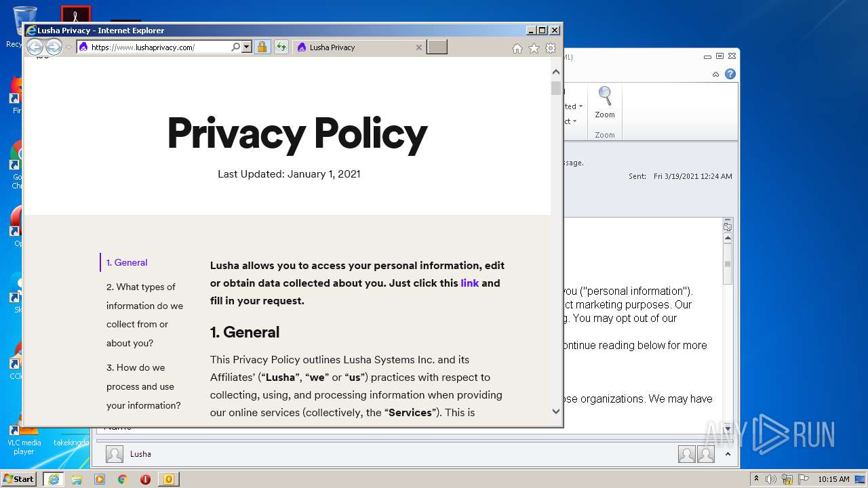Open Windows Media Player from the taskbar
868x488 pixels.
[100, 479]
